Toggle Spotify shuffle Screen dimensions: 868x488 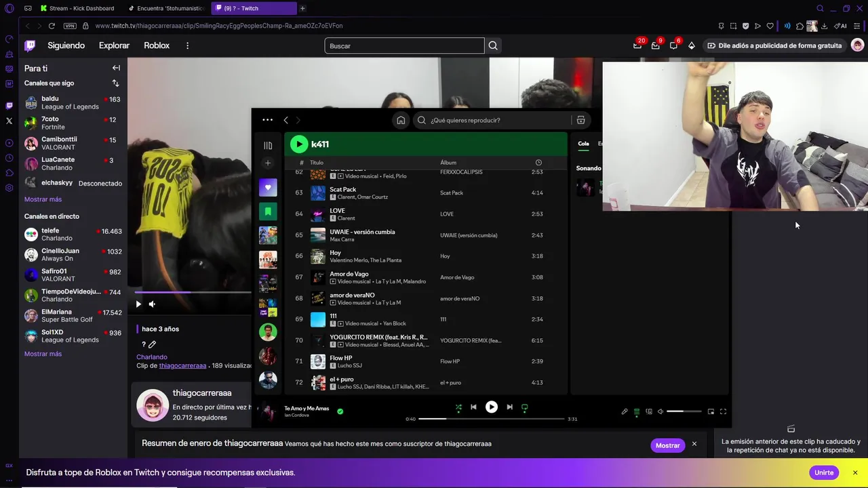tap(458, 407)
